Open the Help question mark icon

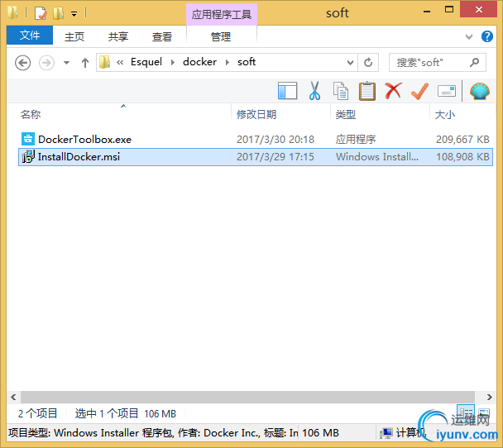pyautogui.click(x=487, y=36)
